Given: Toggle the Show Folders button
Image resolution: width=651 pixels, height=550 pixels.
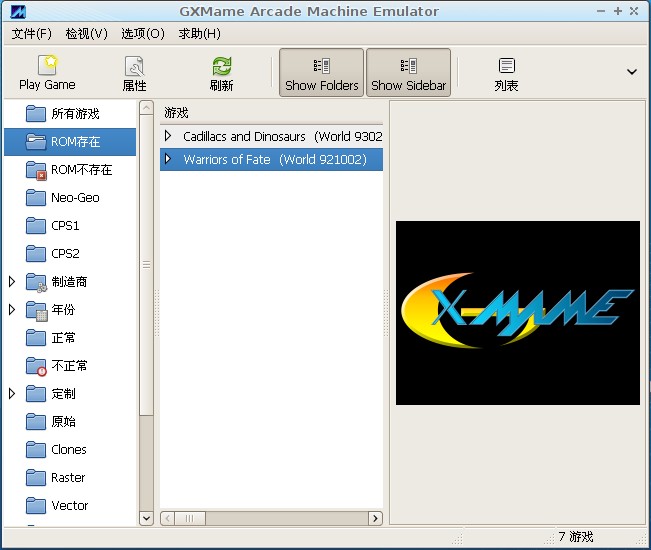Looking at the screenshot, I should pos(321,73).
